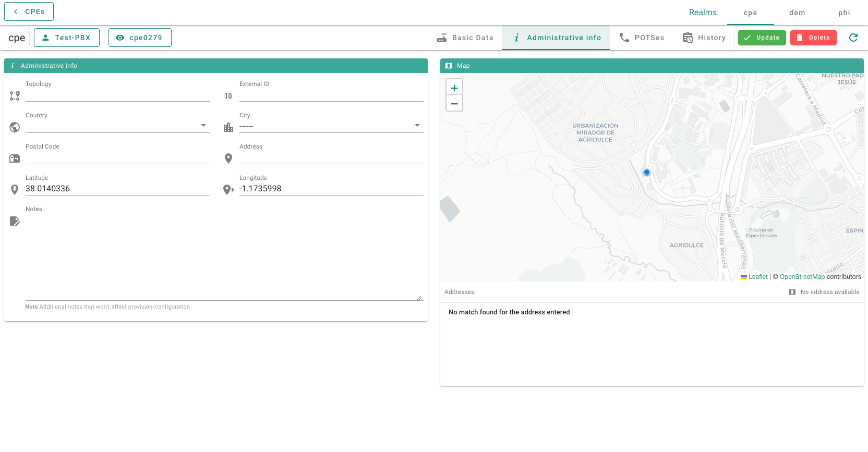Click the red Delete button
The width and height of the screenshot is (868, 452).
click(813, 38)
